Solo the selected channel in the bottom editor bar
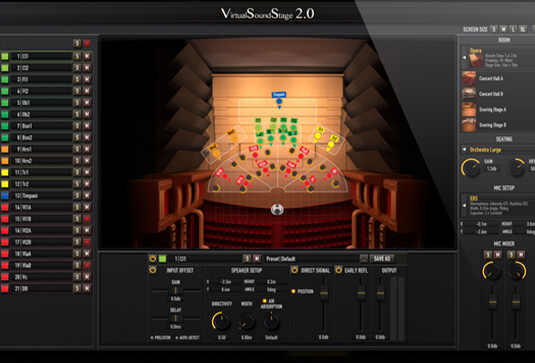535x363 pixels. (x=247, y=259)
